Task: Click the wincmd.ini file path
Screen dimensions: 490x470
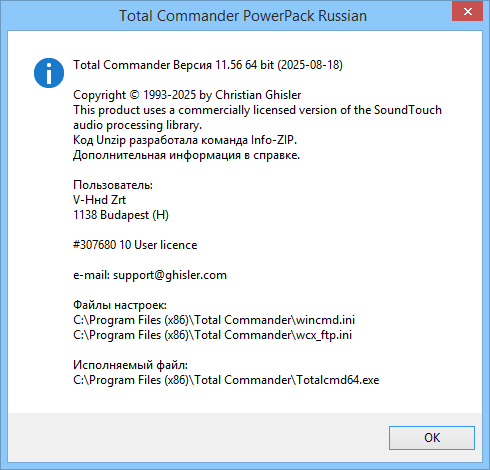Action: [214, 320]
